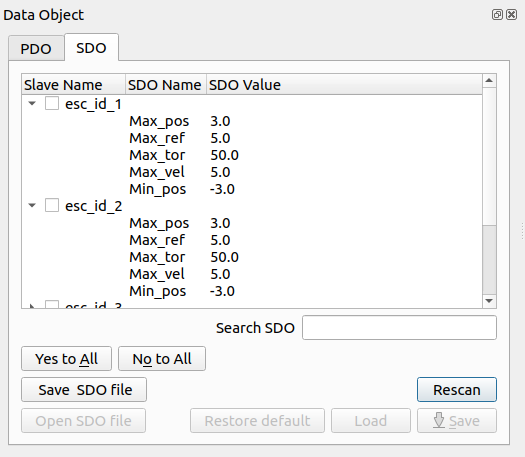Click the scrollbar down arrow
Viewport: 525px width, 457px height.
[x=489, y=301]
